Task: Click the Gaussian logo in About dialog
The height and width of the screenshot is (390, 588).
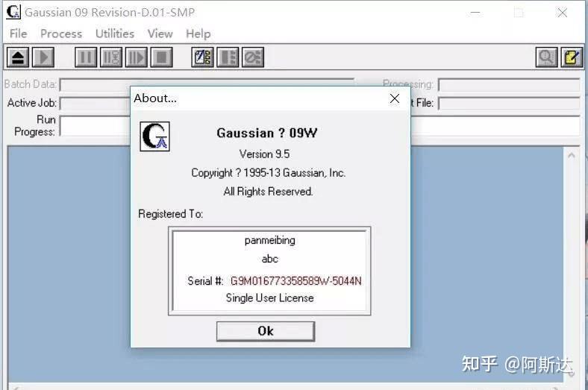Action: (154, 136)
